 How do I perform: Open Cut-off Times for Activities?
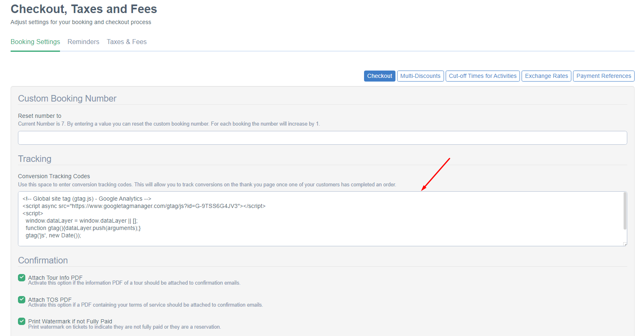(483, 76)
